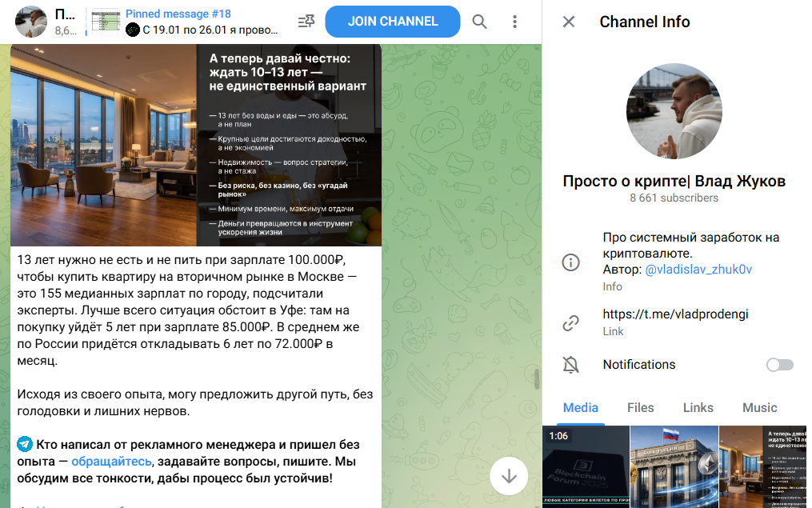Open search within the channel
The height and width of the screenshot is (508, 812).
(479, 22)
